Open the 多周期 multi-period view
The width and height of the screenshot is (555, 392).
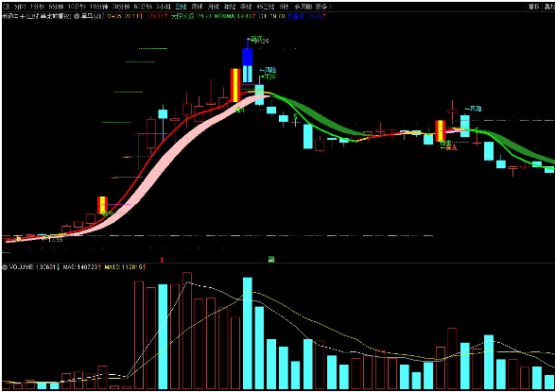302,7
